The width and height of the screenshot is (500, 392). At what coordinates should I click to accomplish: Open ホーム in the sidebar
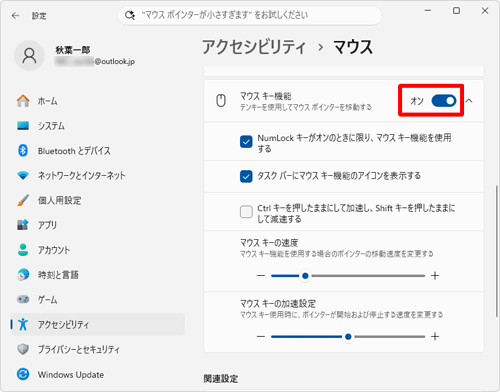tap(97, 101)
